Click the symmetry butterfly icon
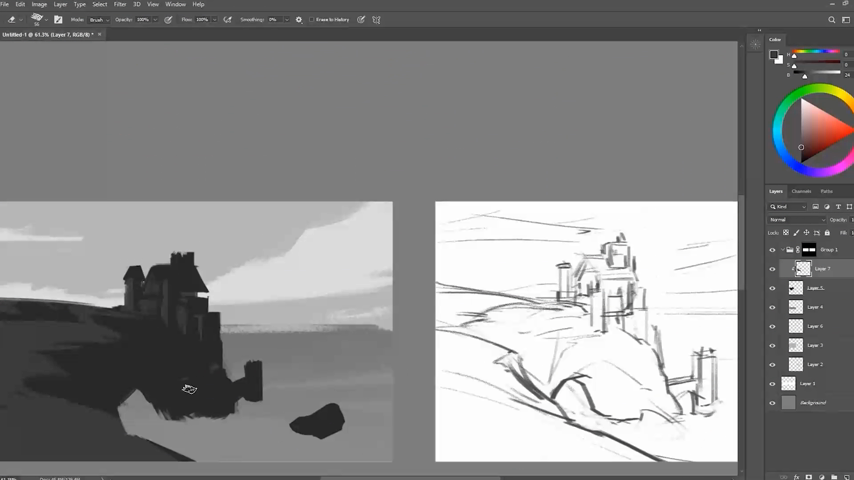The width and height of the screenshot is (854, 480). coord(376,20)
